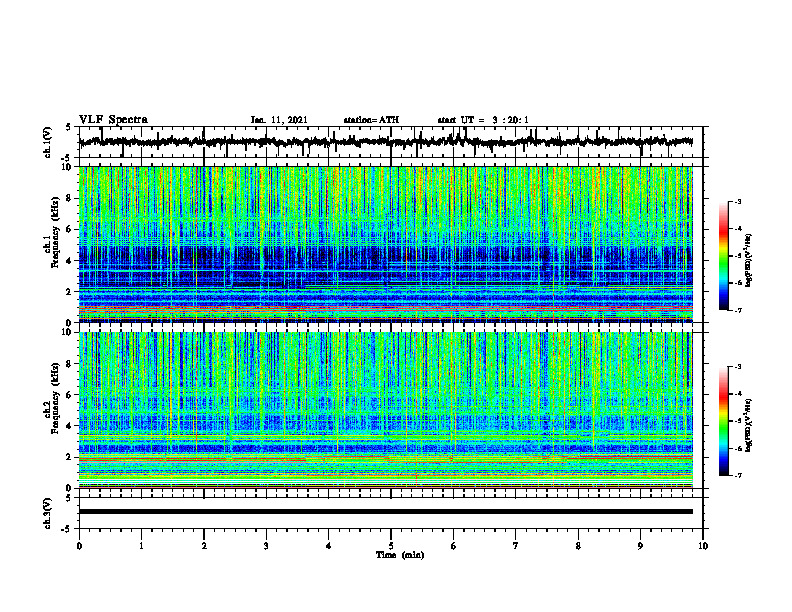Click the "station=ATH" header label

pos(371,120)
